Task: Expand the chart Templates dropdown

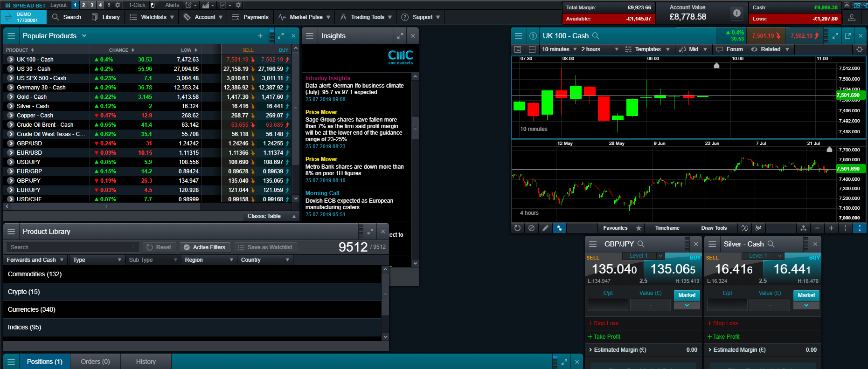Action: coord(647,49)
